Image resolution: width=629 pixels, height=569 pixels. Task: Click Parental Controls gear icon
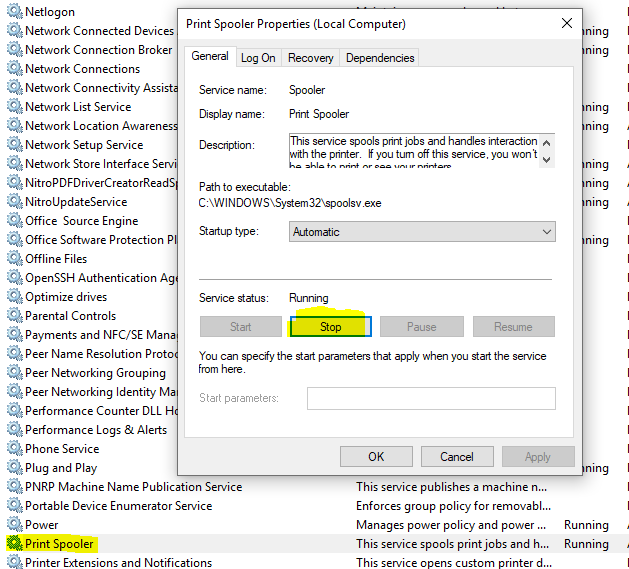coord(14,315)
